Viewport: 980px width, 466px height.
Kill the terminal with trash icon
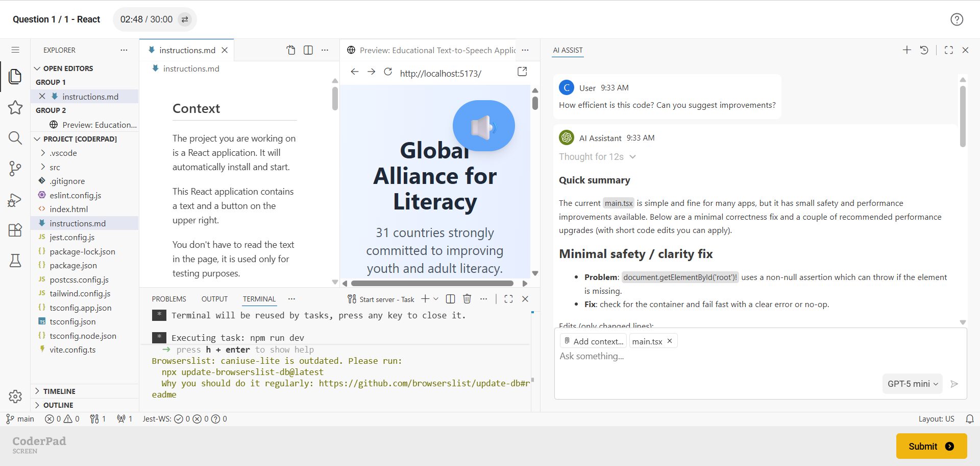click(467, 299)
